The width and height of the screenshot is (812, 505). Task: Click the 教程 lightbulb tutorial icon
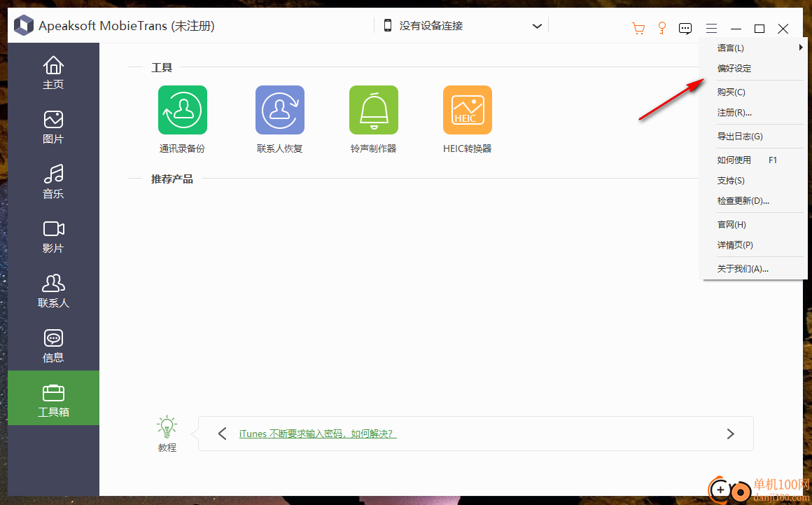(167, 427)
